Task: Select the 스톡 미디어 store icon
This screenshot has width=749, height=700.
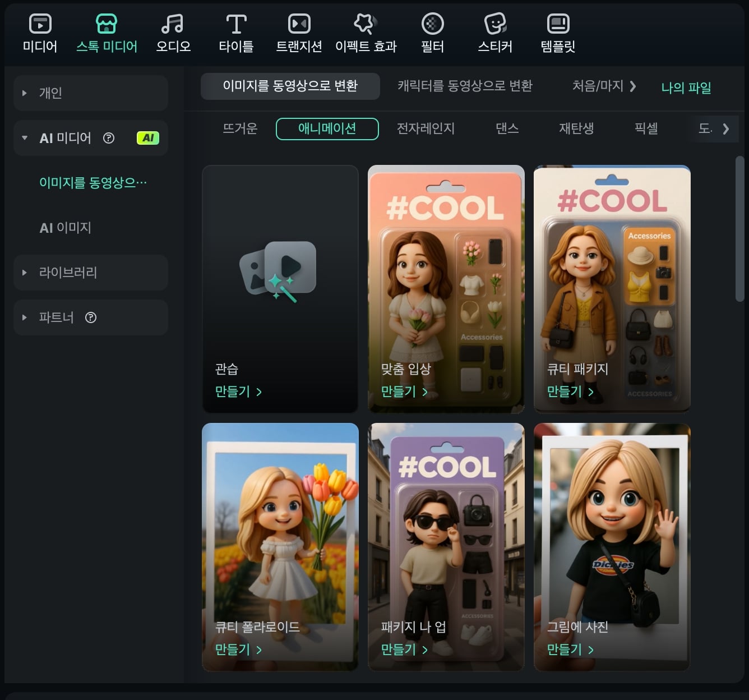Action: tap(107, 24)
